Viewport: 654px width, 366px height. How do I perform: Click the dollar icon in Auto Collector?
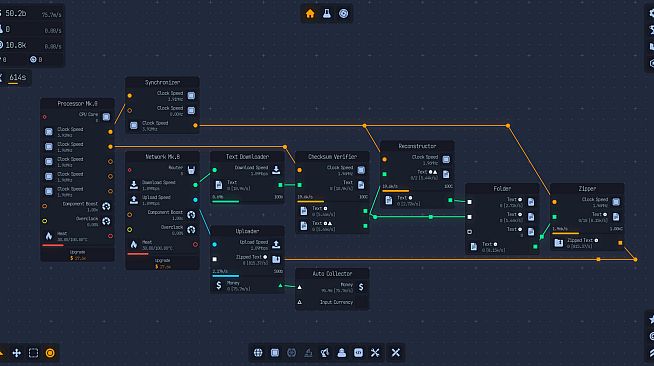(x=361, y=287)
